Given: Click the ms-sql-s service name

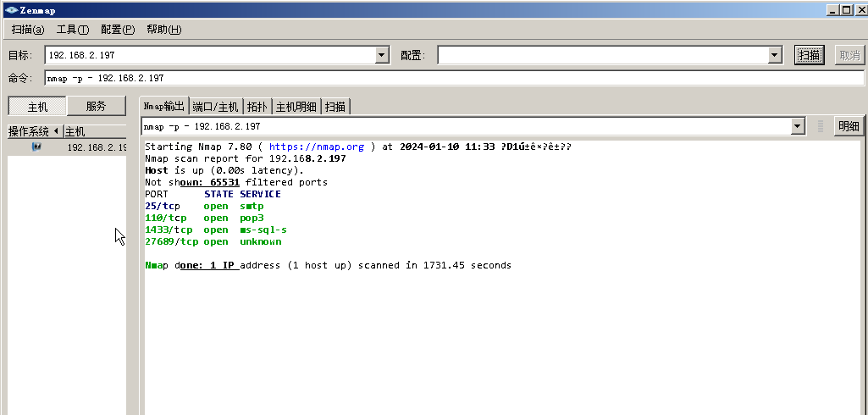Looking at the screenshot, I should click(263, 230).
